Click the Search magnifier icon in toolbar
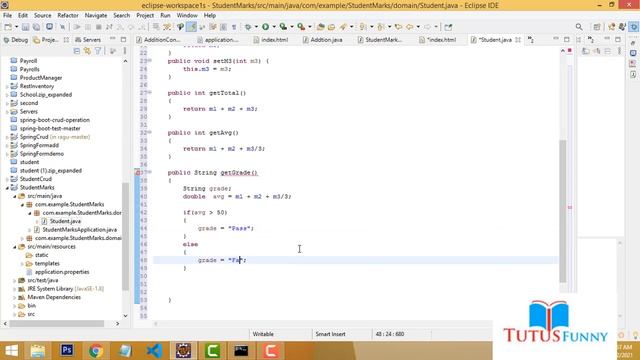The height and width of the screenshot is (360, 640). point(579,27)
